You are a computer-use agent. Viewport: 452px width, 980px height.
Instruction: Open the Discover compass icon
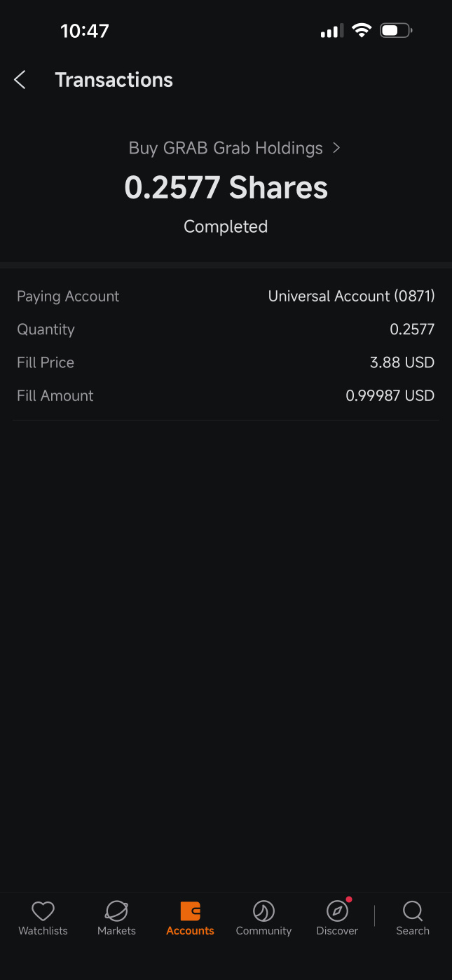coord(338,910)
